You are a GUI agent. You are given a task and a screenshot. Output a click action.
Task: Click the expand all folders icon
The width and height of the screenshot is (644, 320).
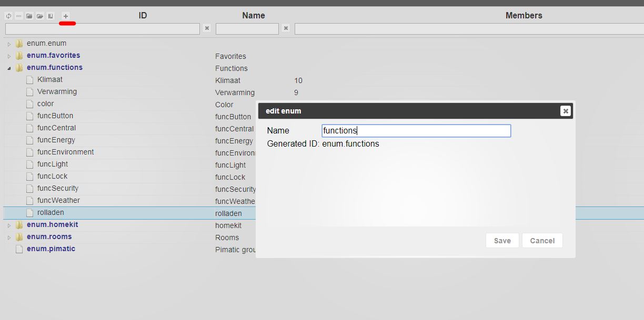(x=40, y=16)
